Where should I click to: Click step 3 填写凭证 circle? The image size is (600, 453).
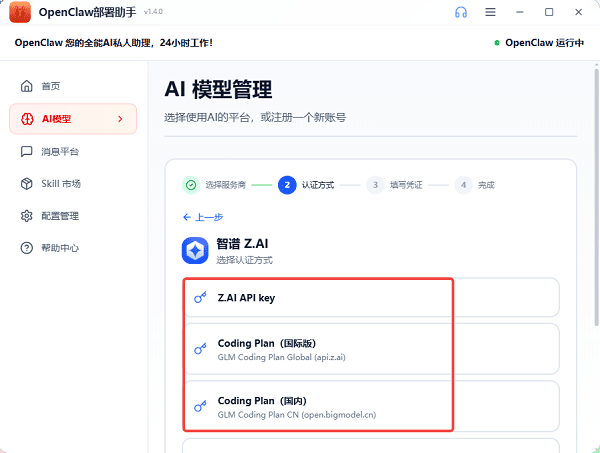(x=375, y=185)
